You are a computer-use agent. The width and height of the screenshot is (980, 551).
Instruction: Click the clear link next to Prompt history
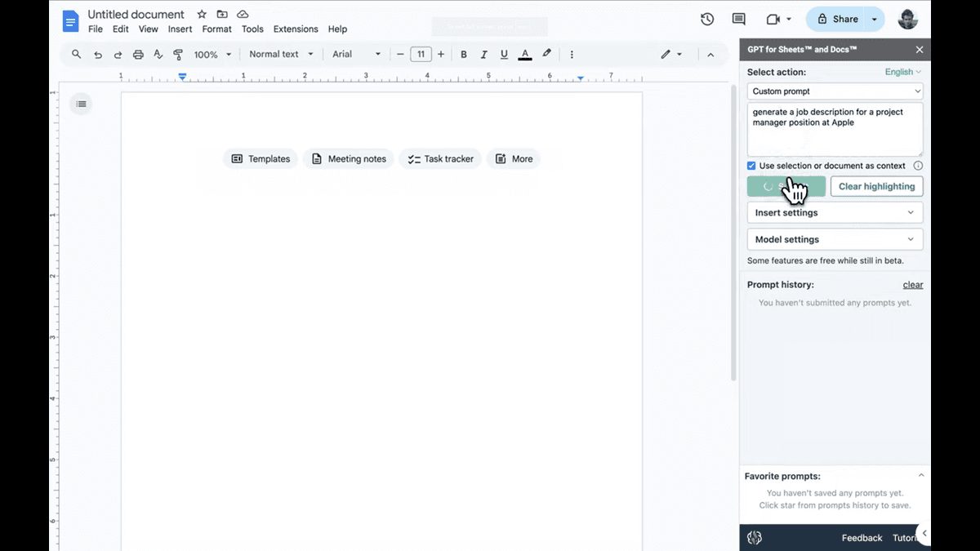tap(912, 284)
